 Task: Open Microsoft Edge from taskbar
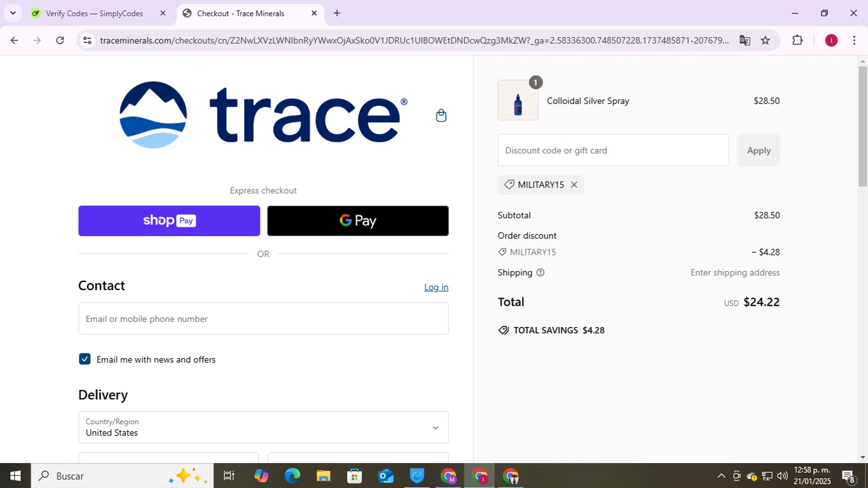pyautogui.click(x=292, y=476)
